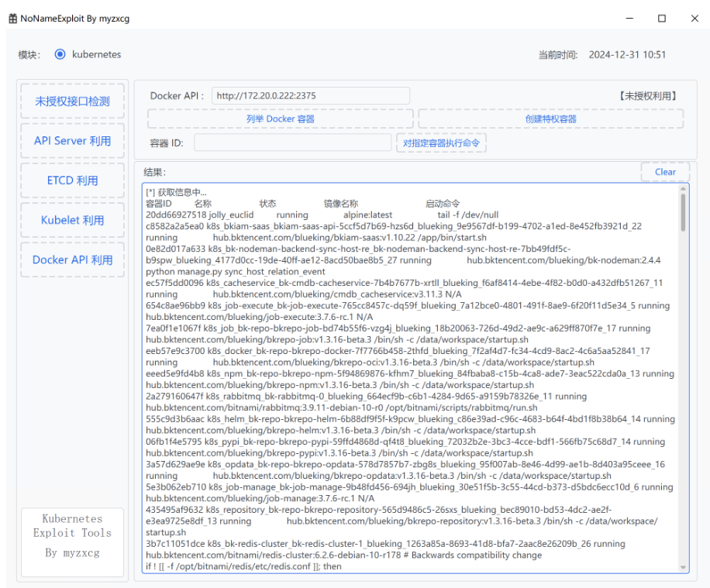Click container ID eeed5e9fd4b8 in results
Image resolution: width=710 pixels, height=588 pixels.
pyautogui.click(x=175, y=373)
